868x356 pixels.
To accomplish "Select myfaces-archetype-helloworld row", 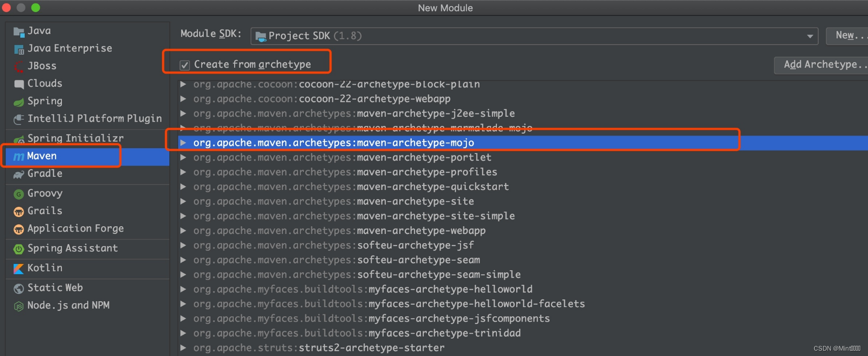I will [x=523, y=289].
